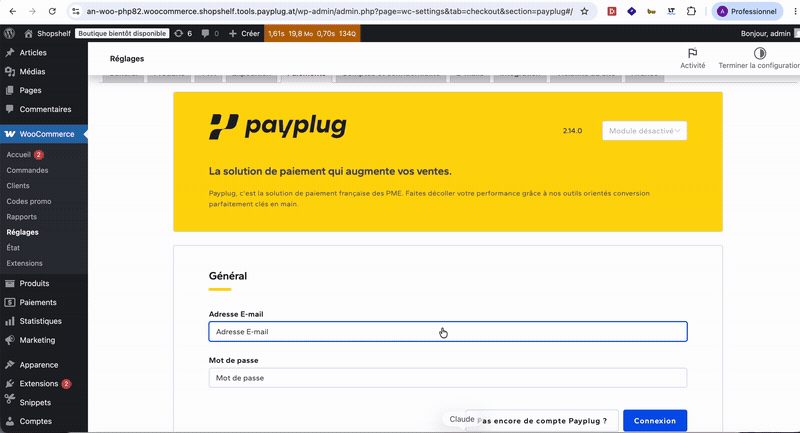Viewport: 800px width, 433px height.
Task: Click the Terminer la configuration icon
Action: coord(760,53)
